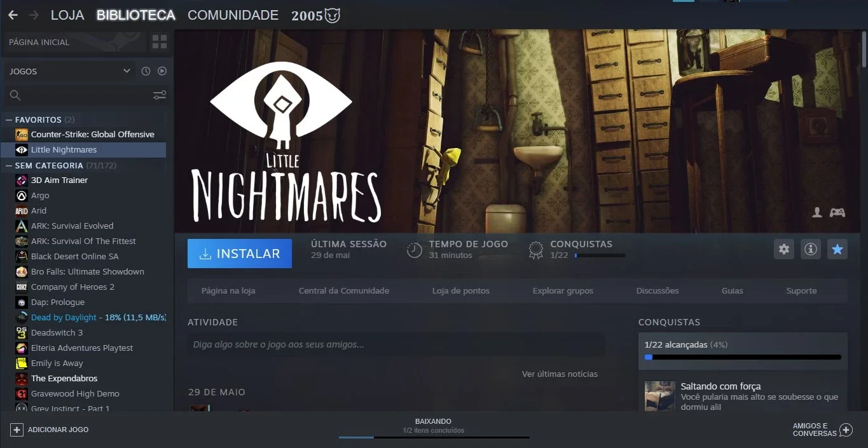This screenshot has width=868, height=448.
Task: Click the library search field
Action: (x=86, y=95)
